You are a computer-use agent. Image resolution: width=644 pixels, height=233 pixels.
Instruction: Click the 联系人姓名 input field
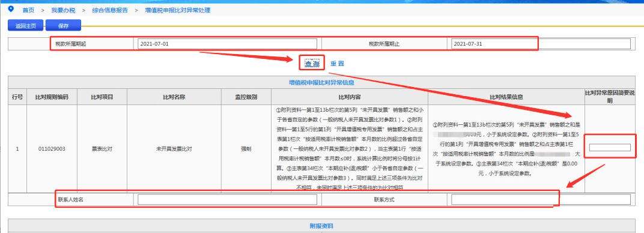point(227,199)
